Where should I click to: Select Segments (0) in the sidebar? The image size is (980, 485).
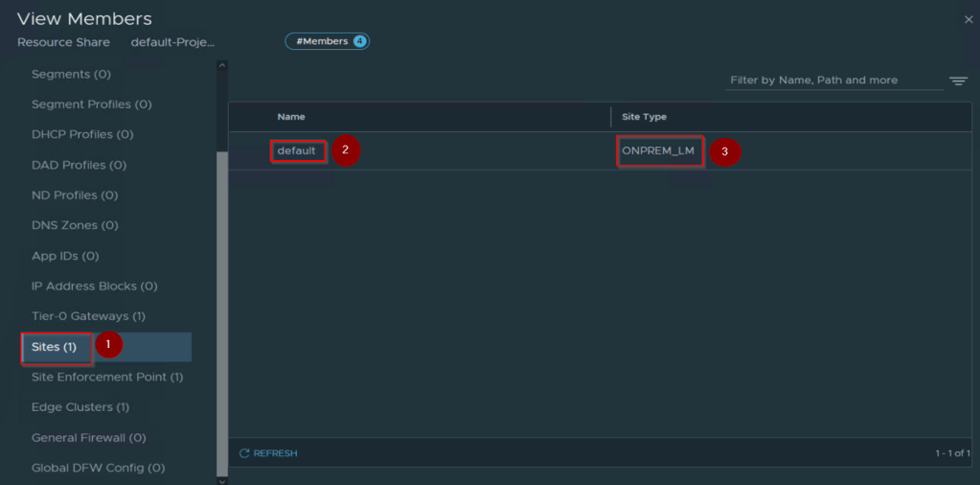pos(71,74)
